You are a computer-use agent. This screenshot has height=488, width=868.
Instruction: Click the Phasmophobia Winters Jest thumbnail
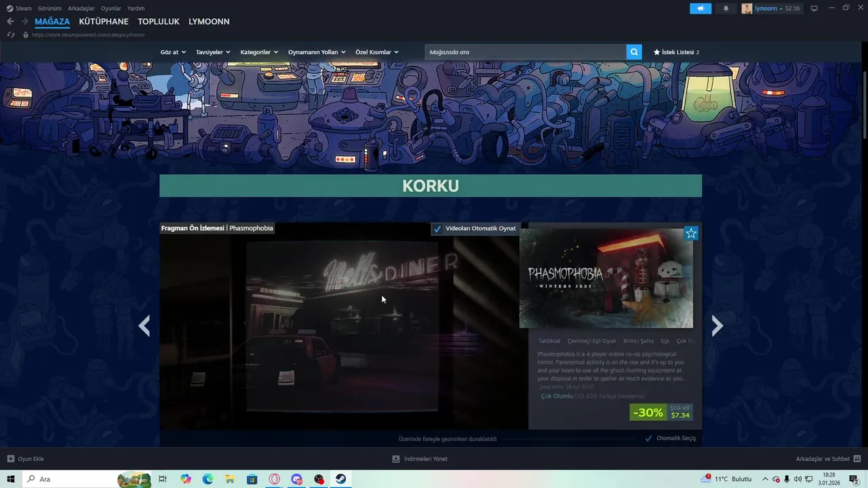[606, 278]
